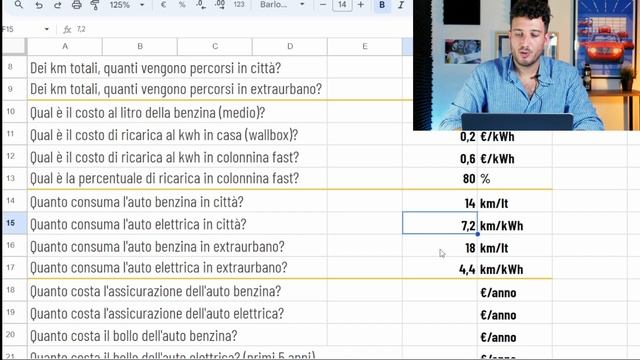Click the print icon
Viewport: 640px width, 360px height.
pyautogui.click(x=76, y=5)
